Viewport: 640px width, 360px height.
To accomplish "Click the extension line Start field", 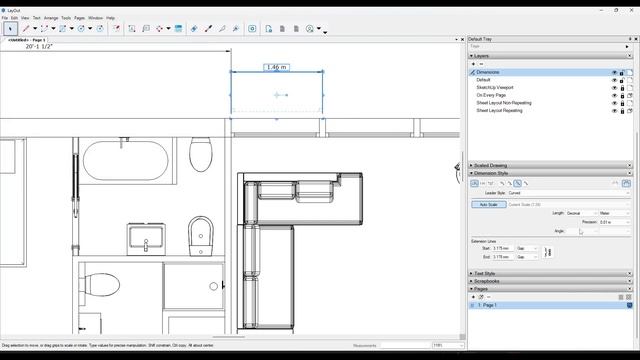I will pyautogui.click(x=502, y=249).
